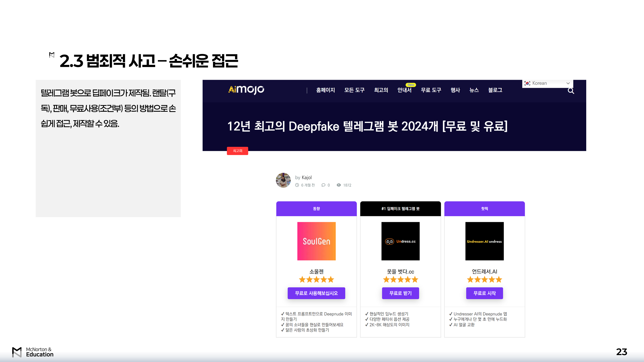Screen dimensions: 644x362
Task: Click the clock icon beside 6 개월 전
Action: (x=297, y=185)
